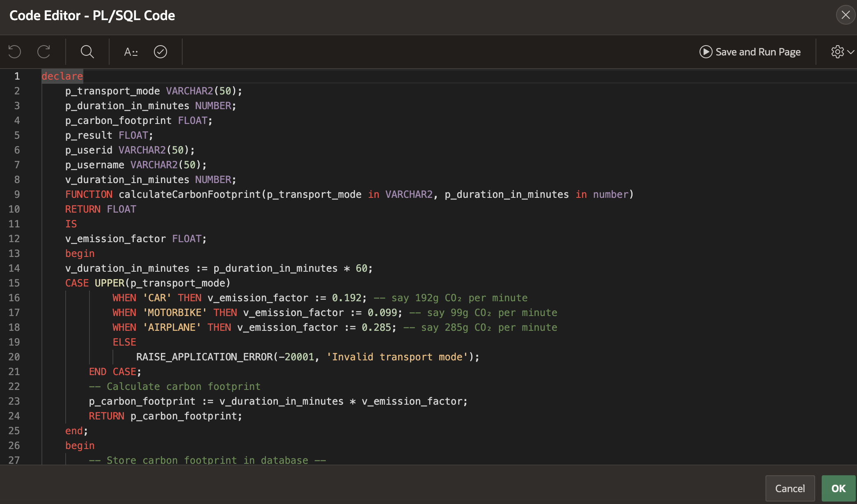
Task: Click the settings chevron arrow
Action: (x=851, y=52)
